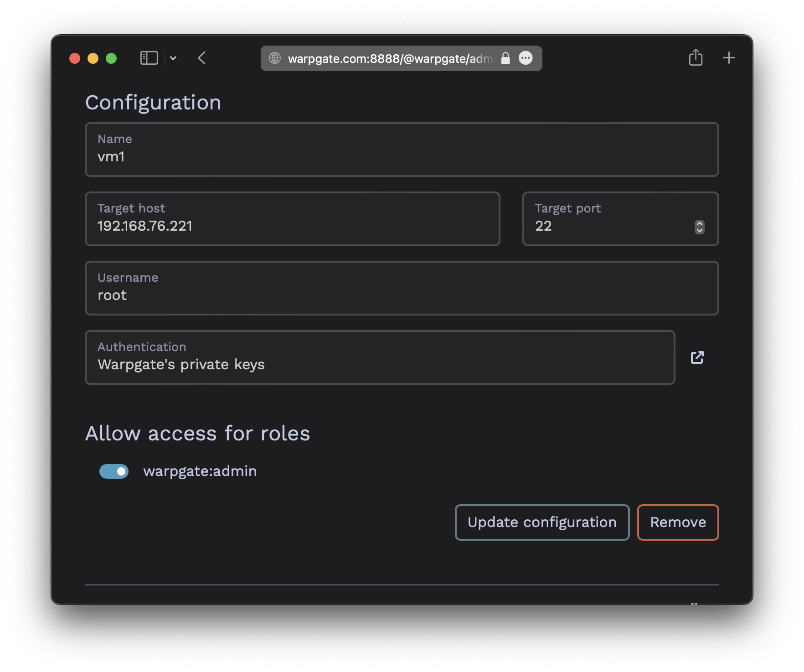Screen dimensions: 804x672
Task: Click the Allow access for roles heading
Action: [x=197, y=433]
